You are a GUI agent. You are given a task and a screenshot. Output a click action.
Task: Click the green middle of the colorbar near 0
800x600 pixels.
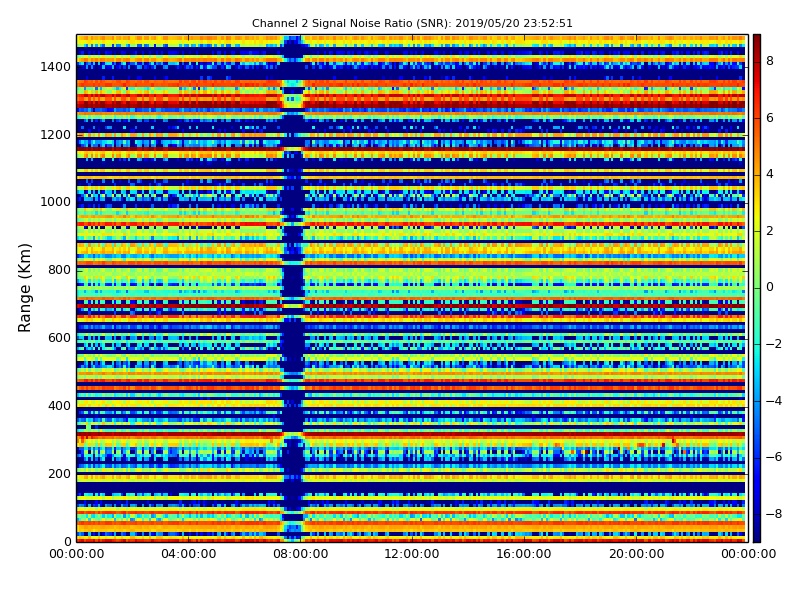coord(757,287)
